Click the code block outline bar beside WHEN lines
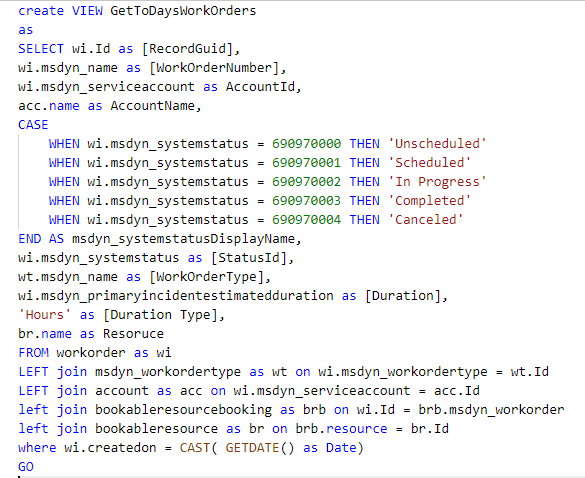585x478 pixels. pos(19,182)
